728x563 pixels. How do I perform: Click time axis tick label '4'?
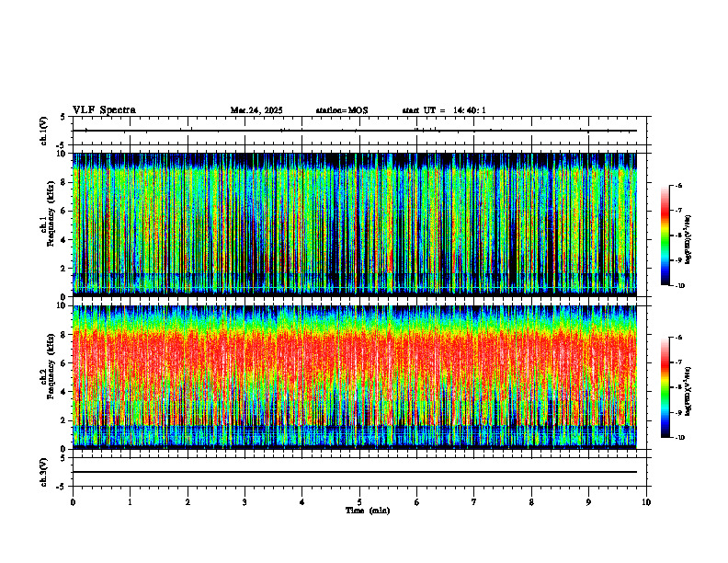(302, 502)
